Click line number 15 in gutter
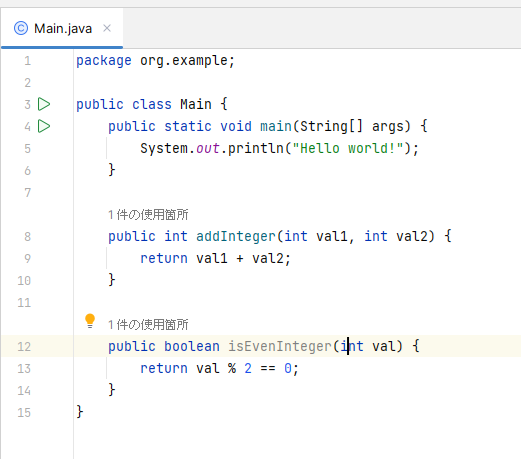 24,413
